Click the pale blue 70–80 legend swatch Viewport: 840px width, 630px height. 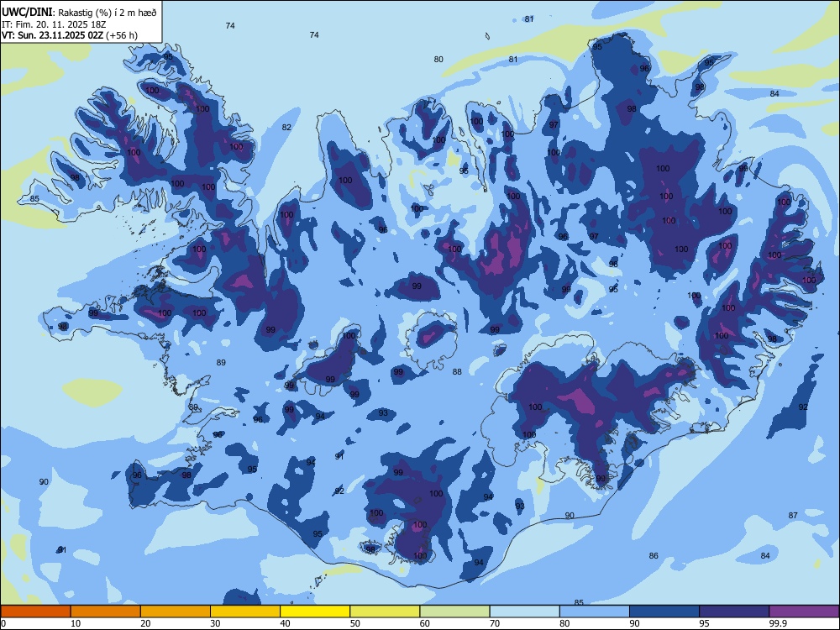click(524, 612)
